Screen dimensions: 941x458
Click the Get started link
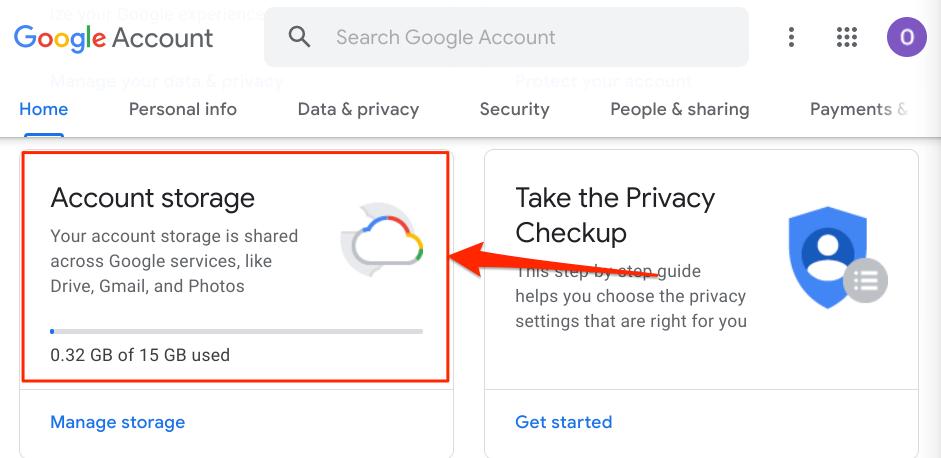point(563,422)
